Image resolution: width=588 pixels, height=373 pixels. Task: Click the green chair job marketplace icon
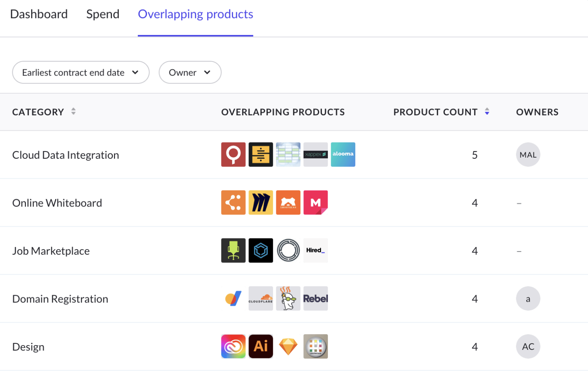233,250
